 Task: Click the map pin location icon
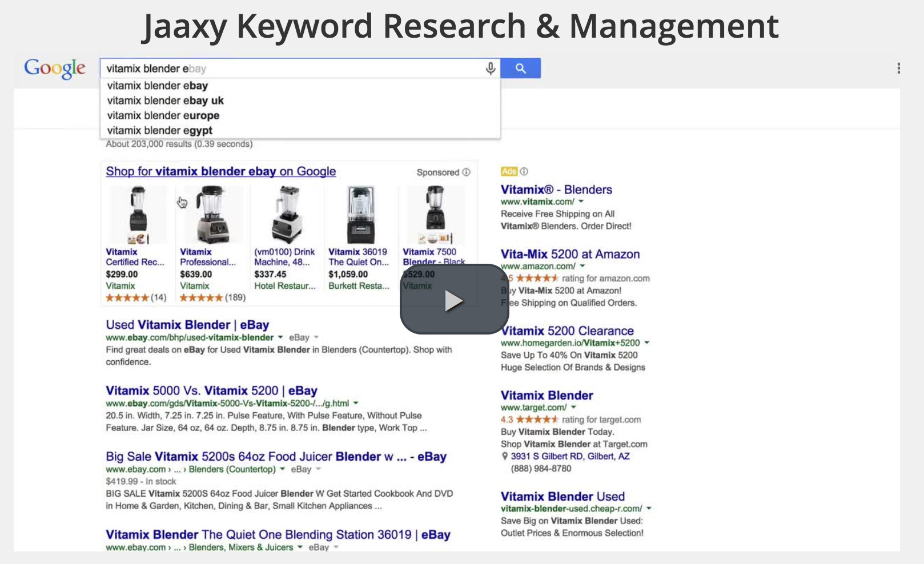(x=504, y=456)
